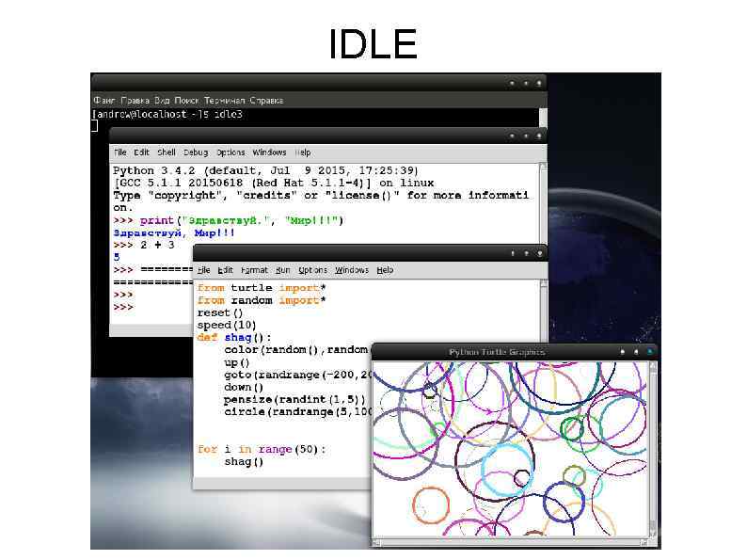Open File menu in the editor window
Screen dimensions: 747x560
(x=204, y=270)
